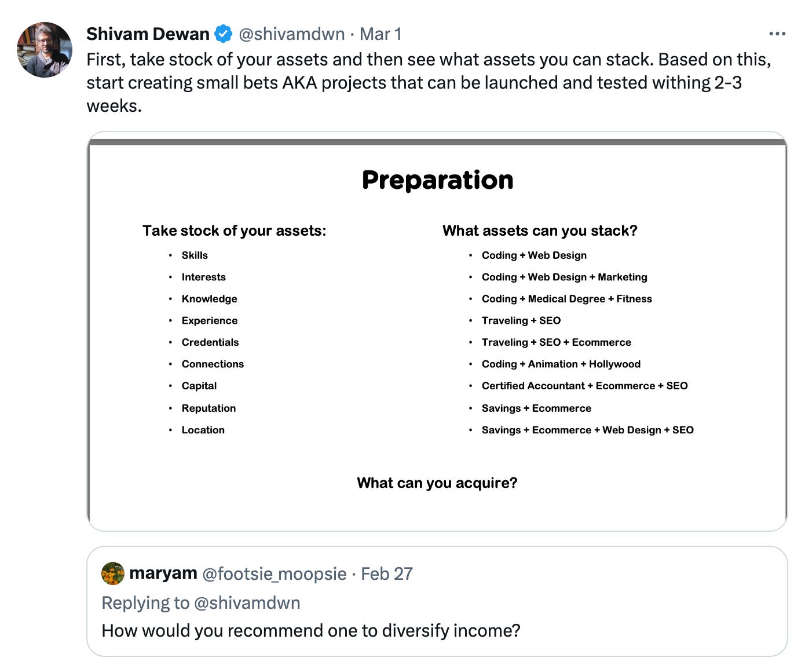Click the 'What can you acquire?' text in image
805x672 pixels.
click(x=437, y=483)
